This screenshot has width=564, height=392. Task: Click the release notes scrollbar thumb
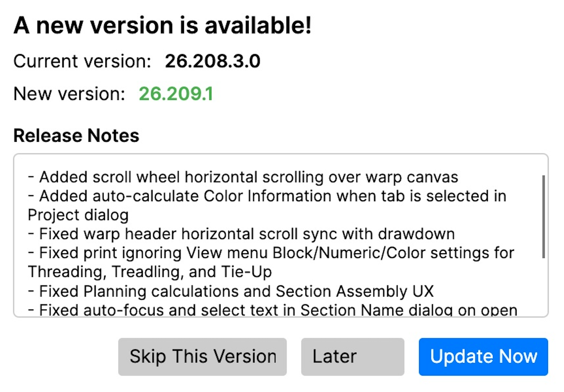pyautogui.click(x=543, y=216)
